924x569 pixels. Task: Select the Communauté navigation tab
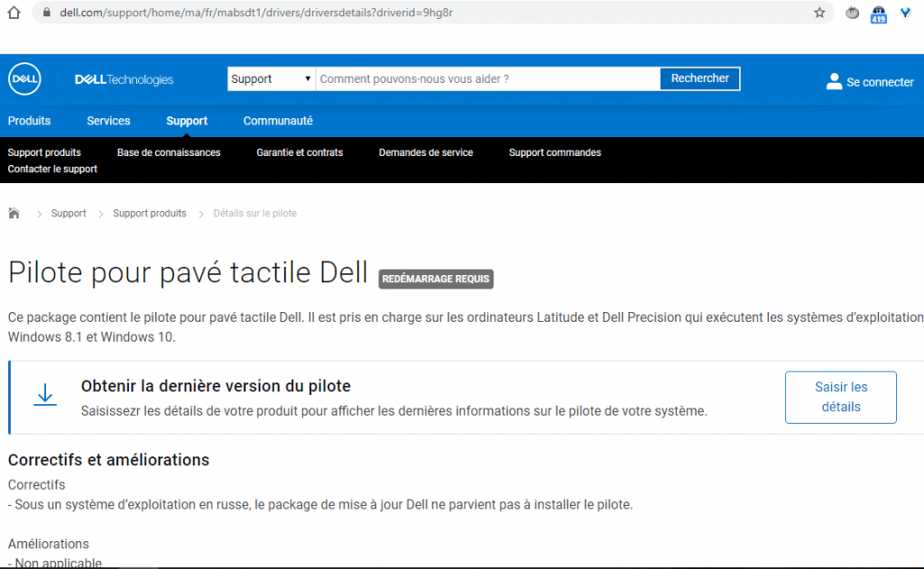278,121
